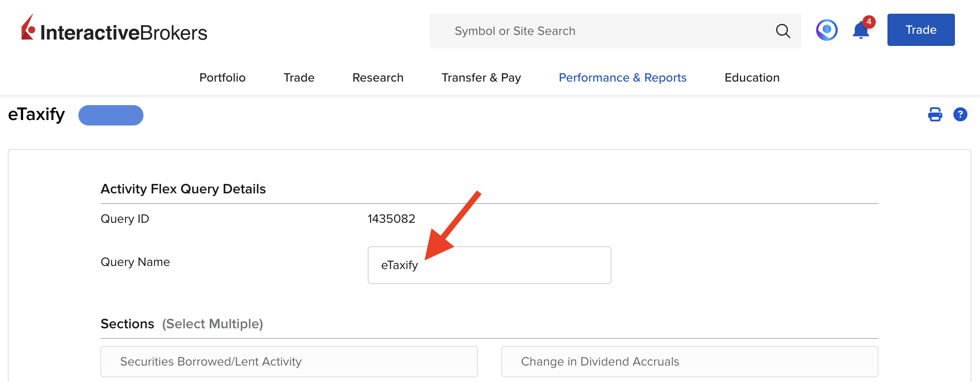
Task: Click the Query Name input field
Action: click(489, 265)
